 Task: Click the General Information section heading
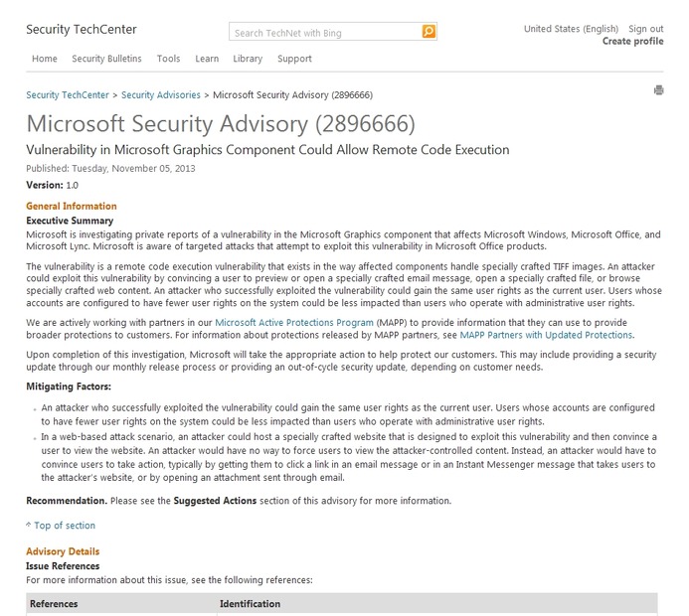[72, 206]
